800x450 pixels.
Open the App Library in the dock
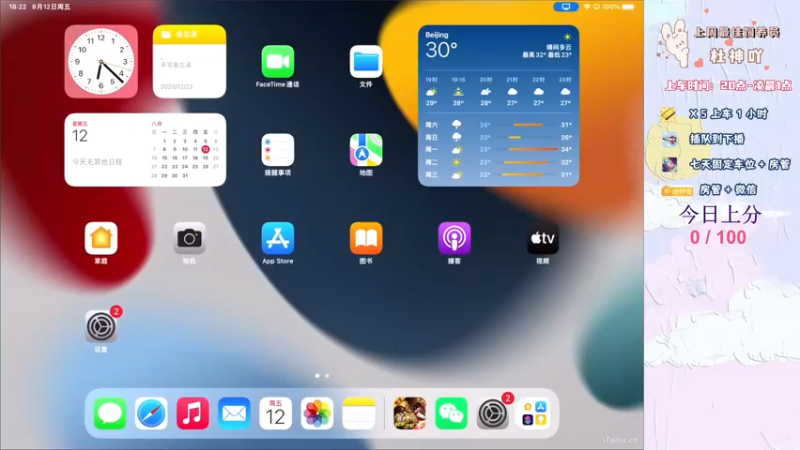point(534,413)
